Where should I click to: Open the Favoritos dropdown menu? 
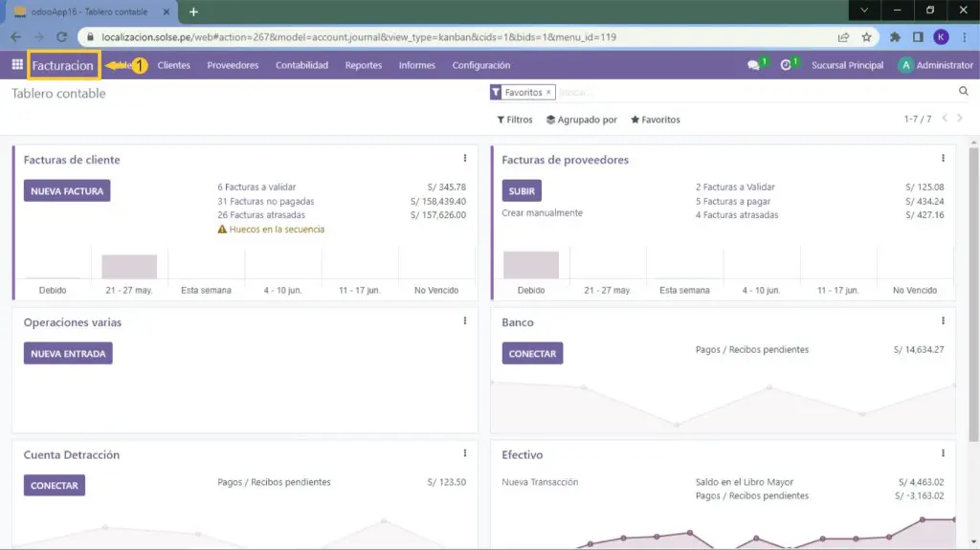coord(656,120)
